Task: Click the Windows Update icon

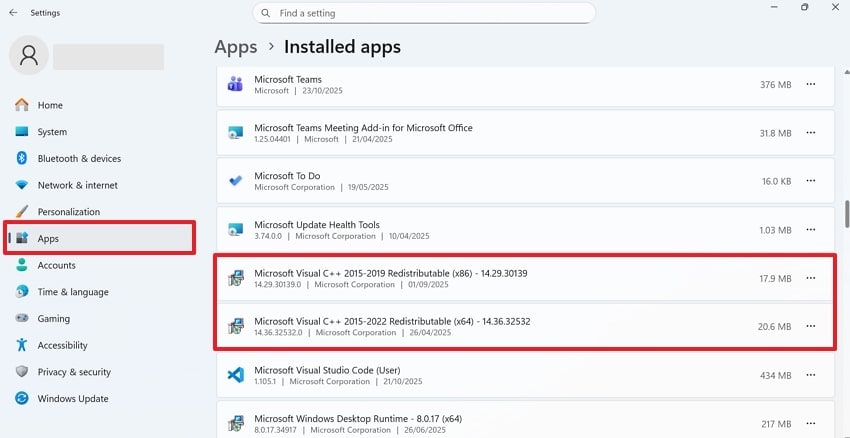Action: [x=22, y=398]
